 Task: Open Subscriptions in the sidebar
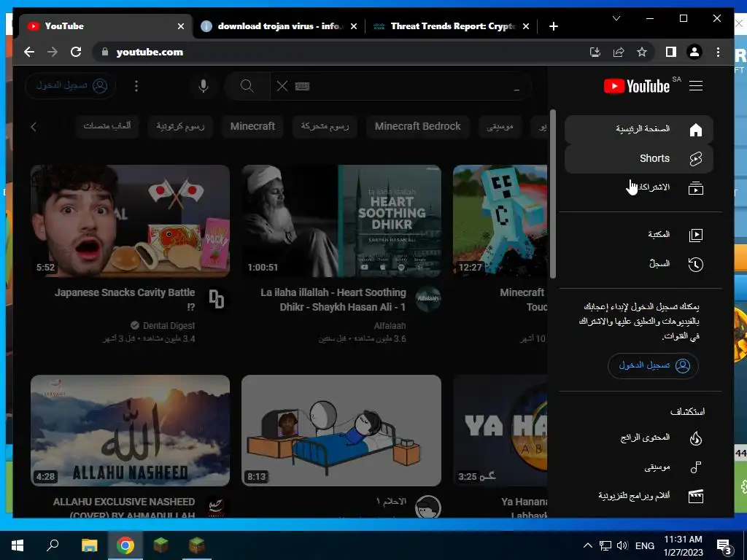(x=638, y=187)
